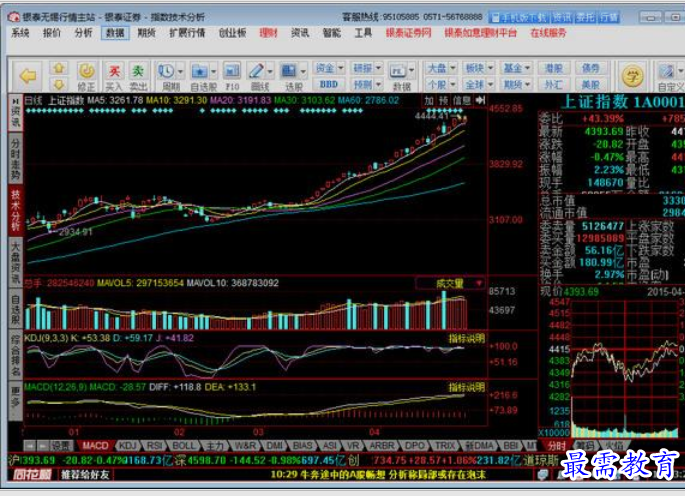Open the 系统 menu
The height and width of the screenshot is (496, 685).
[20, 33]
